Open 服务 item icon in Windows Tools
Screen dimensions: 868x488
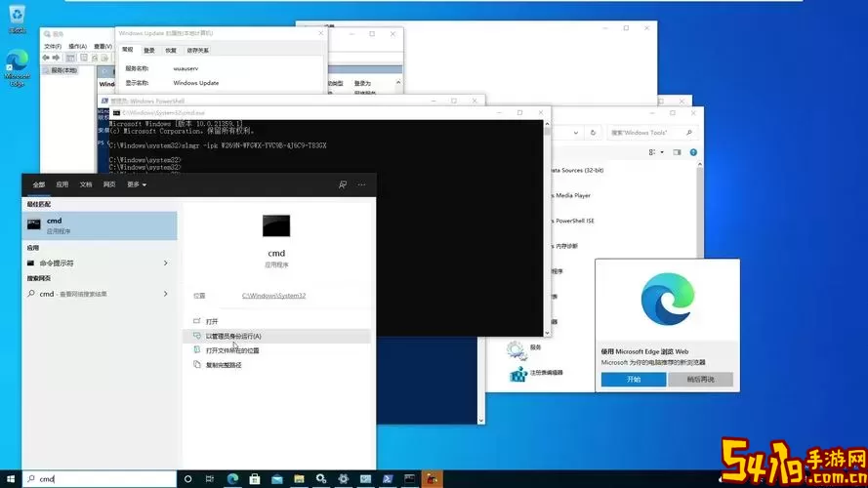(x=517, y=349)
